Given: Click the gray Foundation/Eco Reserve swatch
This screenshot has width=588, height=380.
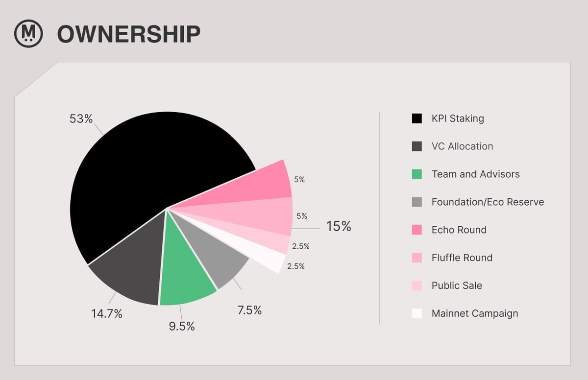Looking at the screenshot, I should pyautogui.click(x=417, y=202).
